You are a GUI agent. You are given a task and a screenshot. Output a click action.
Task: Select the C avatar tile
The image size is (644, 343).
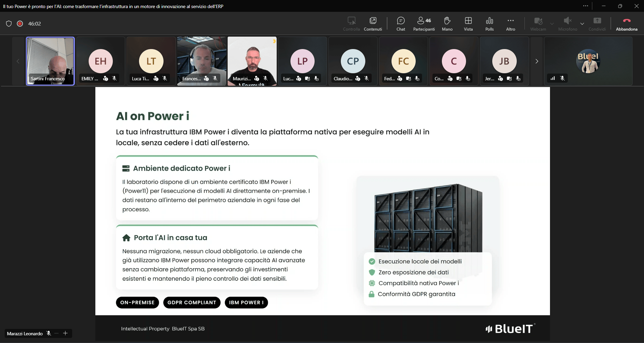tap(454, 61)
